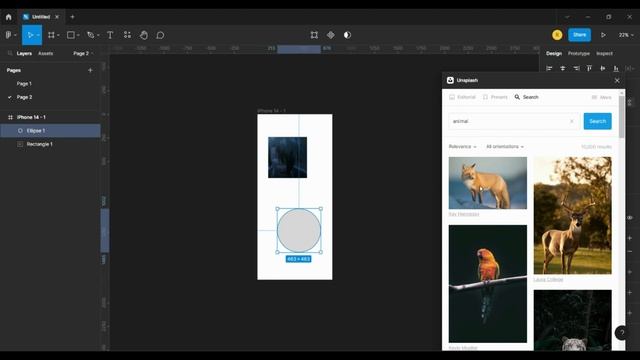Select the Frame tool
This screenshot has height=360, width=640.
click(51, 35)
